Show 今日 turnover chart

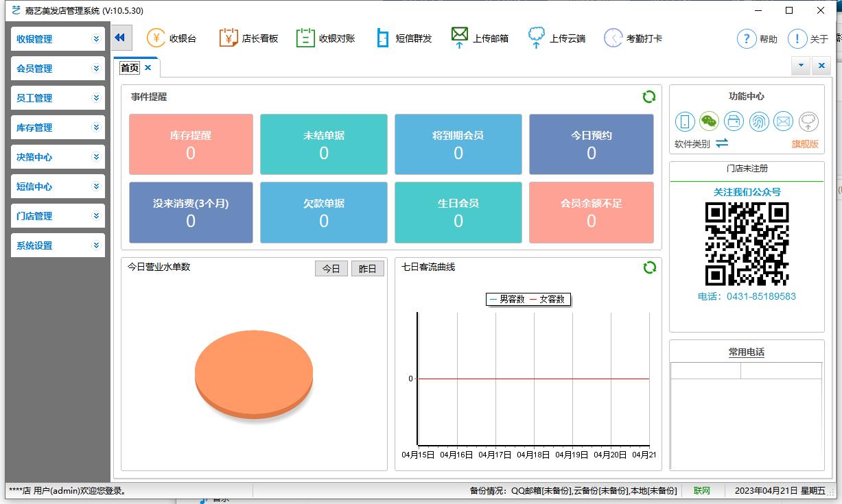[331, 269]
